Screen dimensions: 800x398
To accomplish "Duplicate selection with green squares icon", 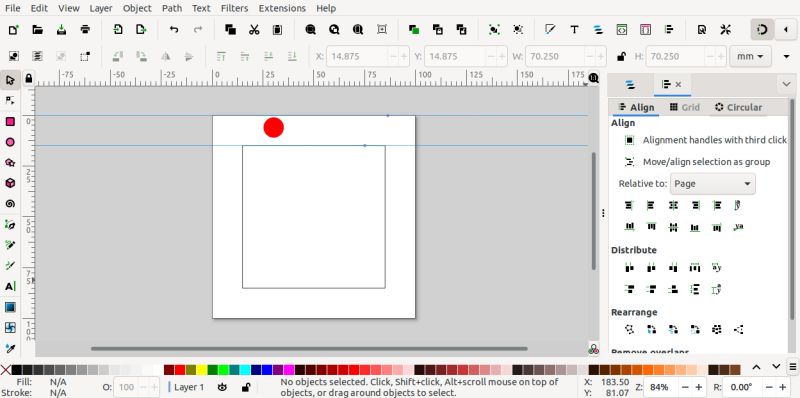I will pos(414,30).
